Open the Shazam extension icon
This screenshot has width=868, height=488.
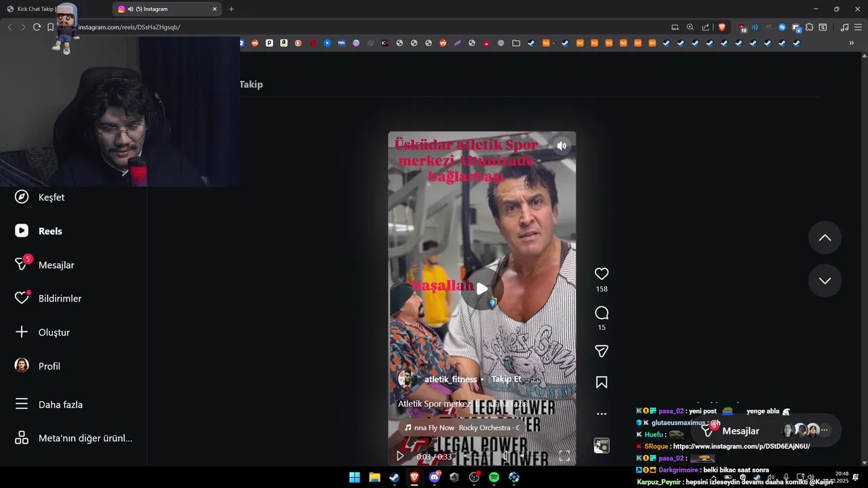[x=782, y=27]
